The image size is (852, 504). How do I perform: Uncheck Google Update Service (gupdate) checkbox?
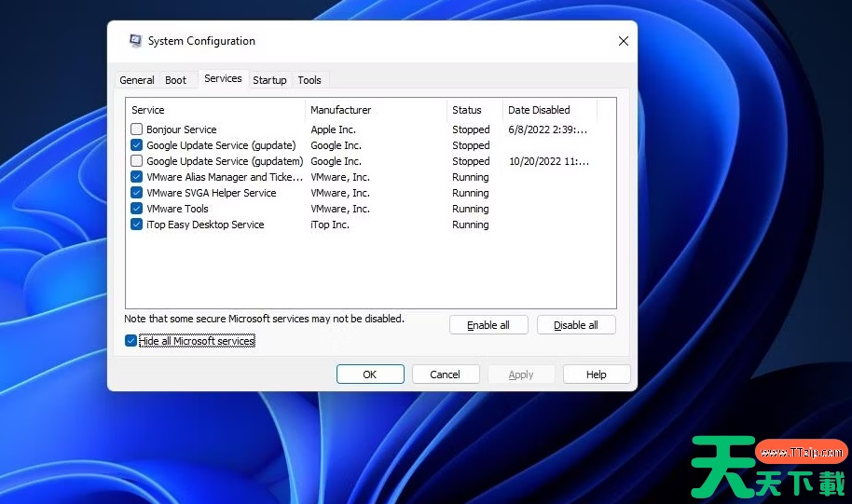click(136, 145)
